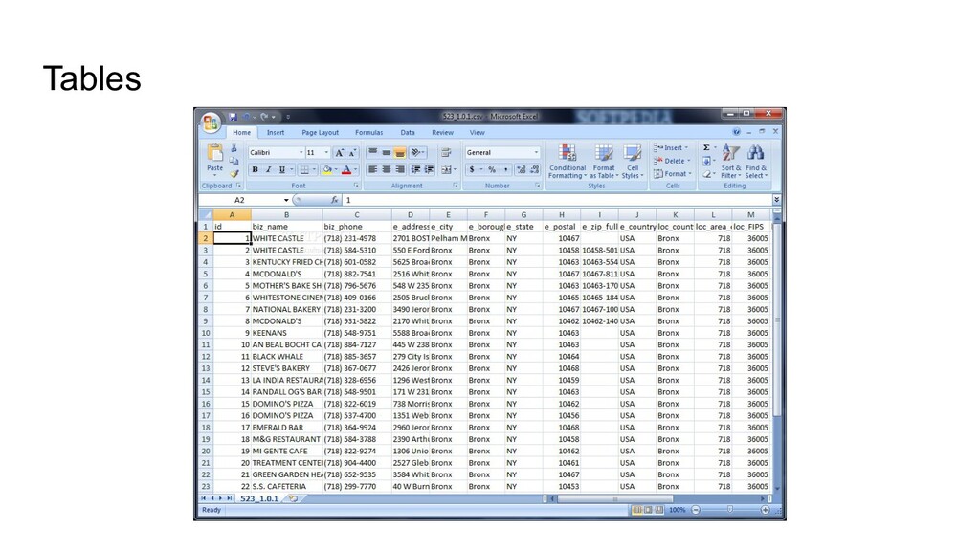Click the Delete button in Cells group
Image resolution: width=980 pixels, height=551 pixels.
click(672, 161)
